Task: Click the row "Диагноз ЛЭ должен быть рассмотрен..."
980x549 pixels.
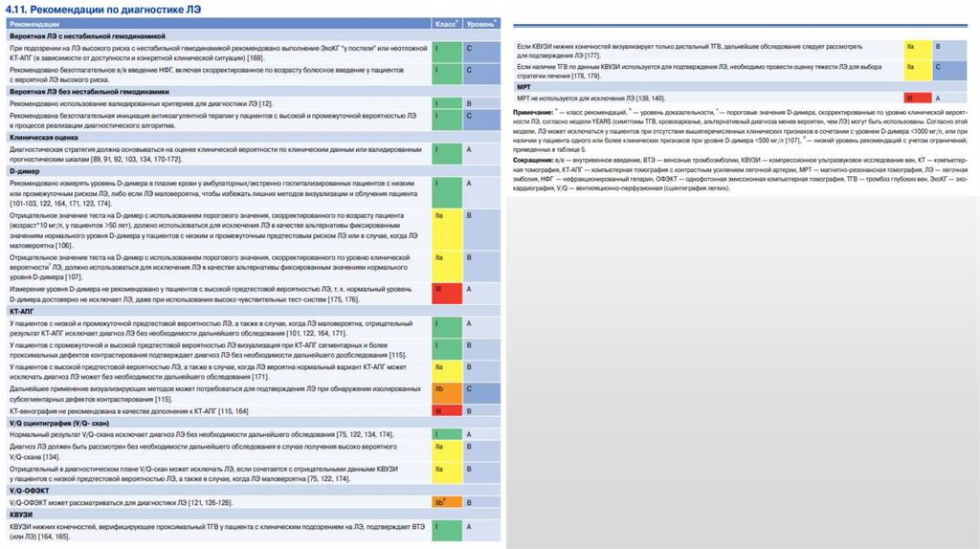Action: tap(253, 451)
